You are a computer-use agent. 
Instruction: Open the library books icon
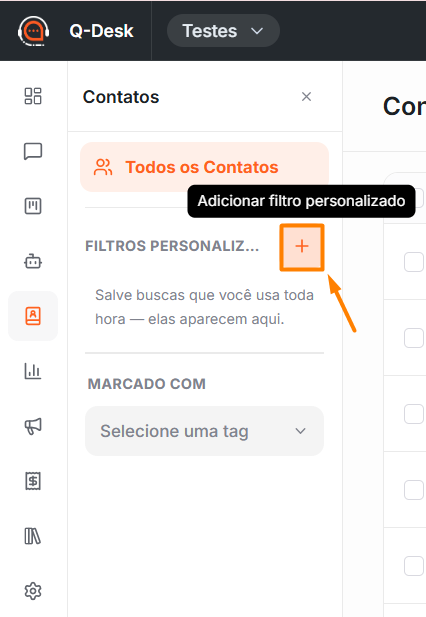pos(33,536)
